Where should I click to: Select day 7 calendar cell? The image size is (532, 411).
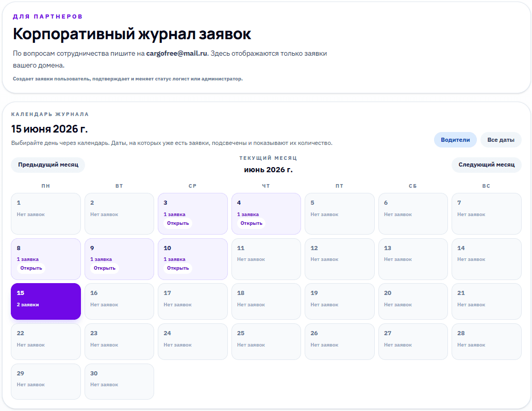tap(486, 214)
